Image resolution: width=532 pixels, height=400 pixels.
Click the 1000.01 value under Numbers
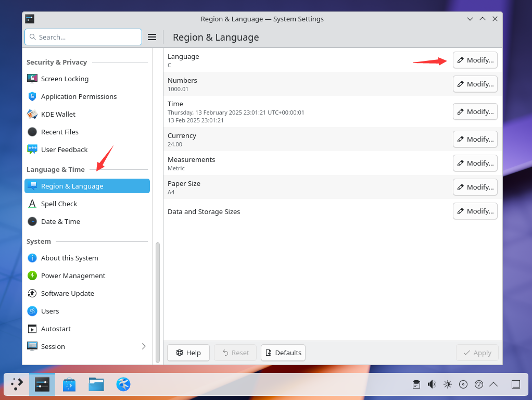click(178, 89)
